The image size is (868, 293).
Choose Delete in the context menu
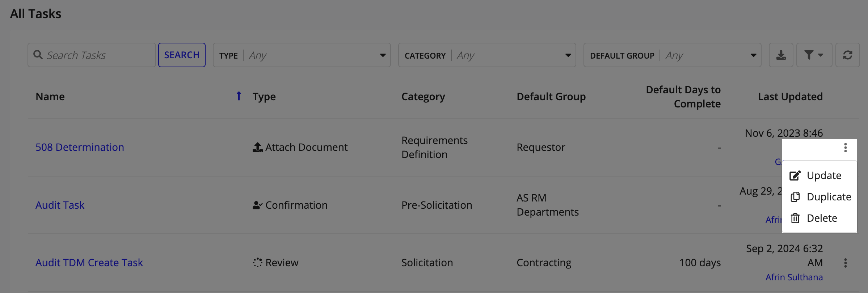(x=819, y=218)
